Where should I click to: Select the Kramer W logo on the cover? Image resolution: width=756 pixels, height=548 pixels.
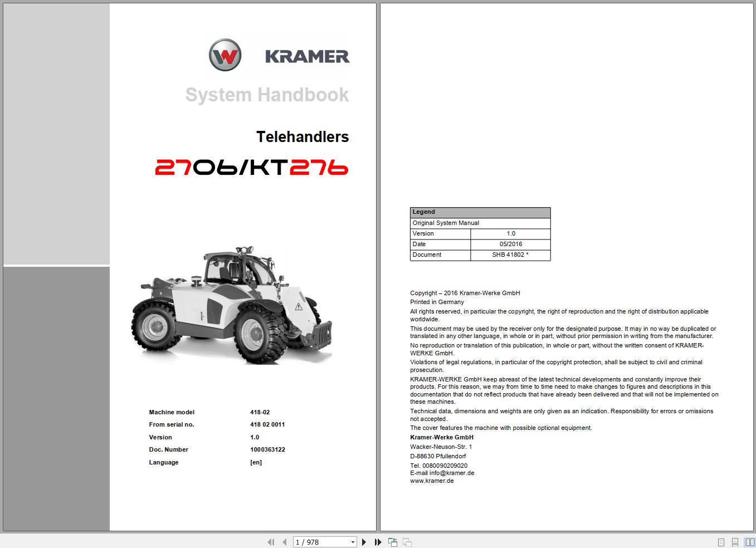pyautogui.click(x=224, y=55)
